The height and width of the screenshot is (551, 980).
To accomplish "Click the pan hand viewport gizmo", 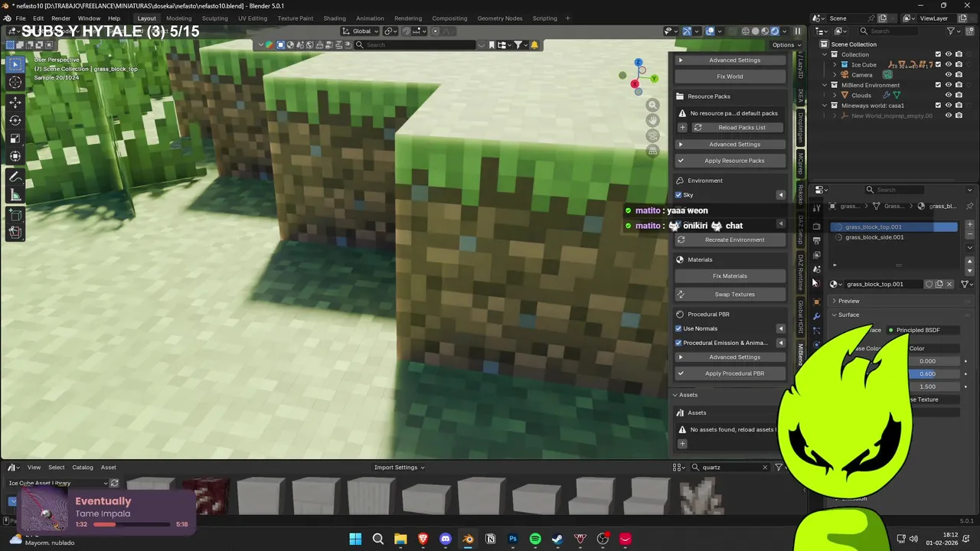I will point(652,120).
